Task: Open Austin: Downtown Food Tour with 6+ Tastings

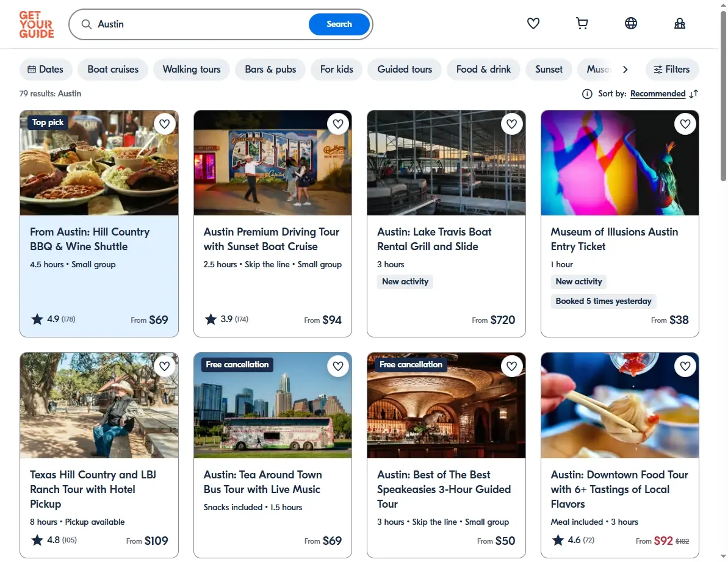Action: coord(619,489)
